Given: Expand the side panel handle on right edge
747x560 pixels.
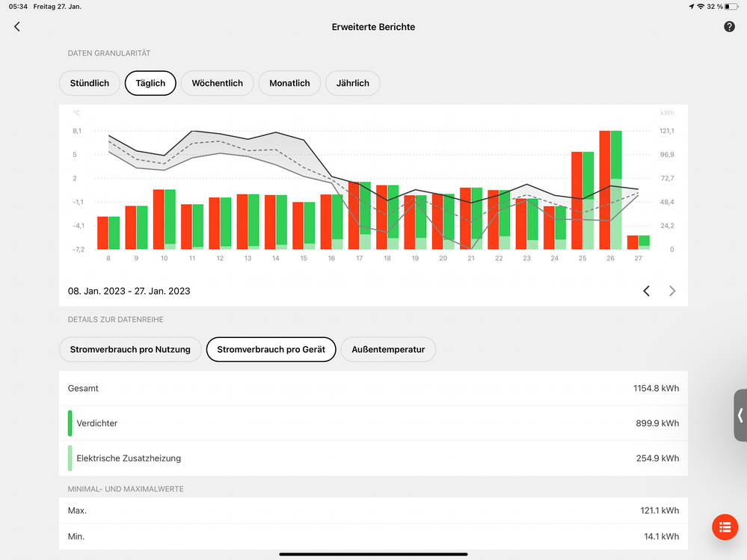Looking at the screenshot, I should click(x=740, y=415).
